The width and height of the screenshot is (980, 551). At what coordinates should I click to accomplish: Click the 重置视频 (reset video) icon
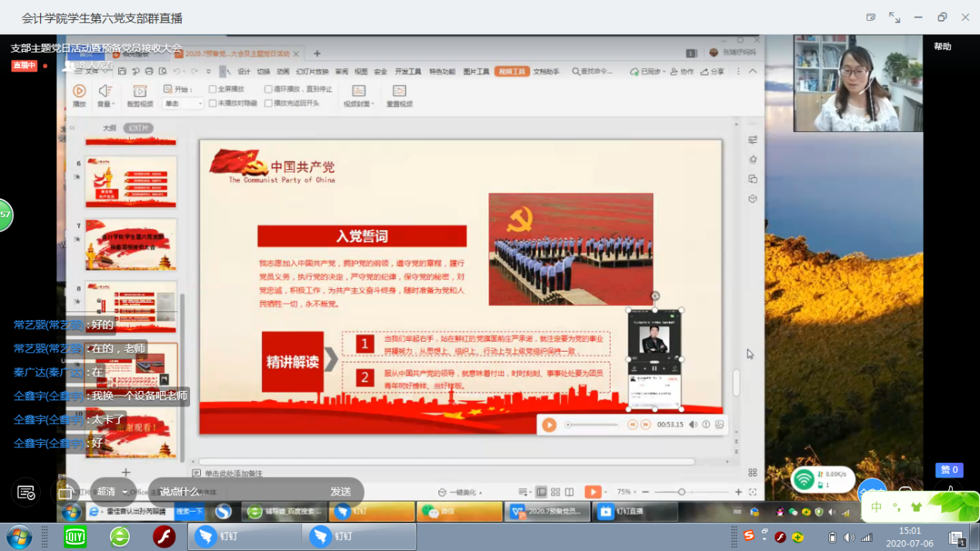pos(399,95)
